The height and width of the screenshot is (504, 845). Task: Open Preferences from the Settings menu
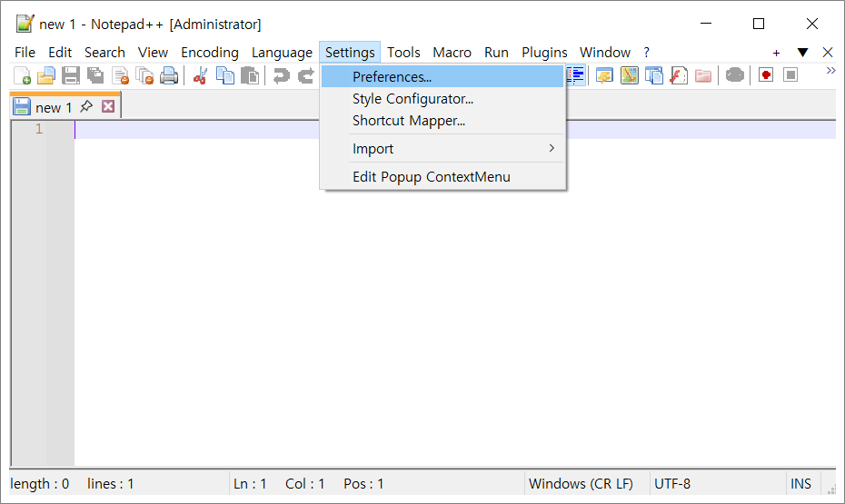pyautogui.click(x=442, y=76)
